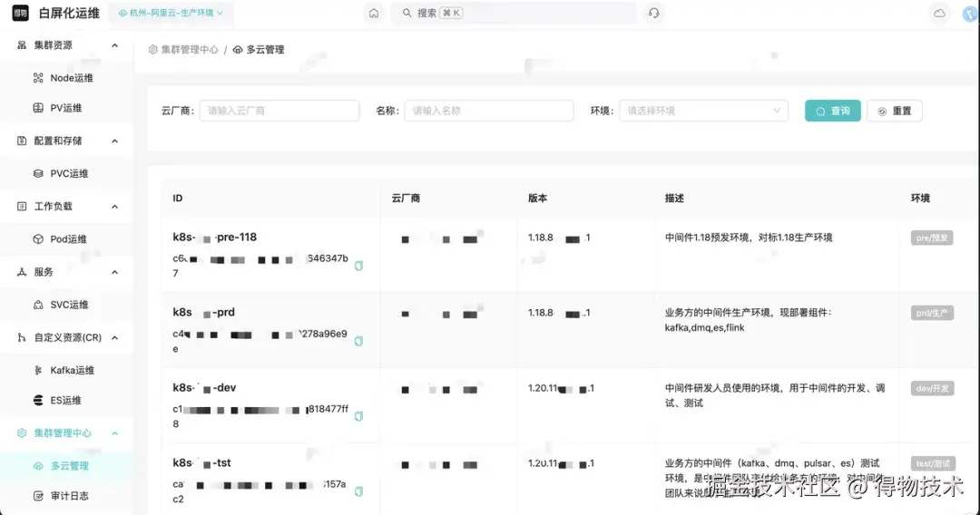
Task: Open the headset support icon
Action: click(x=653, y=13)
